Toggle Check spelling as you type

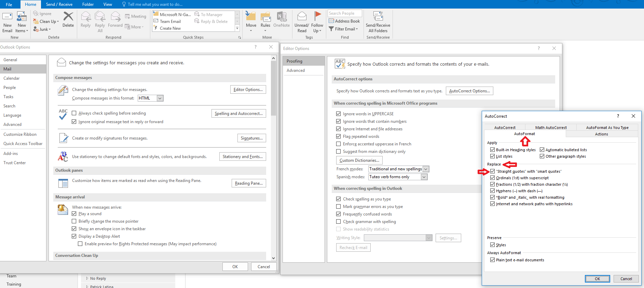pyautogui.click(x=338, y=199)
